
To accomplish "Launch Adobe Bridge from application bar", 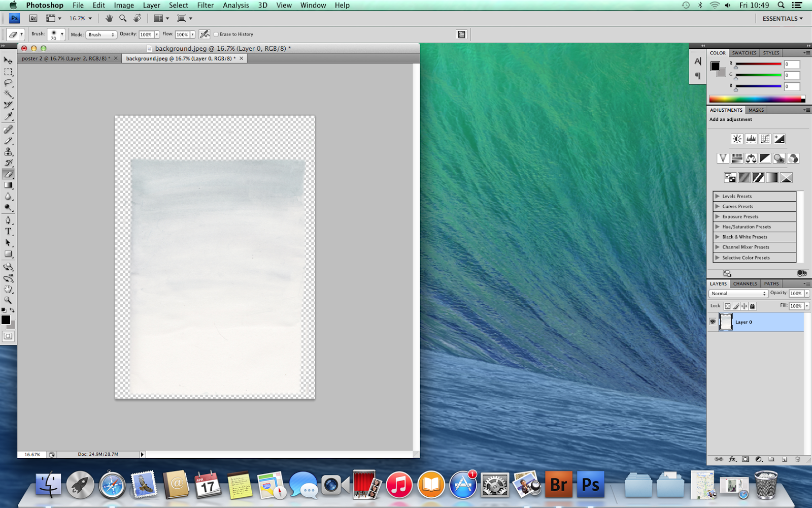I will pos(33,18).
